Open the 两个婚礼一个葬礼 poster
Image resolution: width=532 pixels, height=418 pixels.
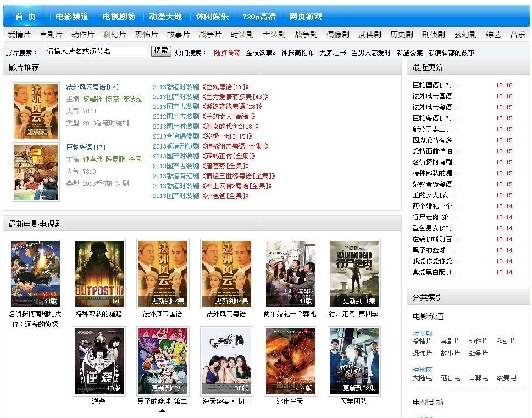[x=290, y=273]
